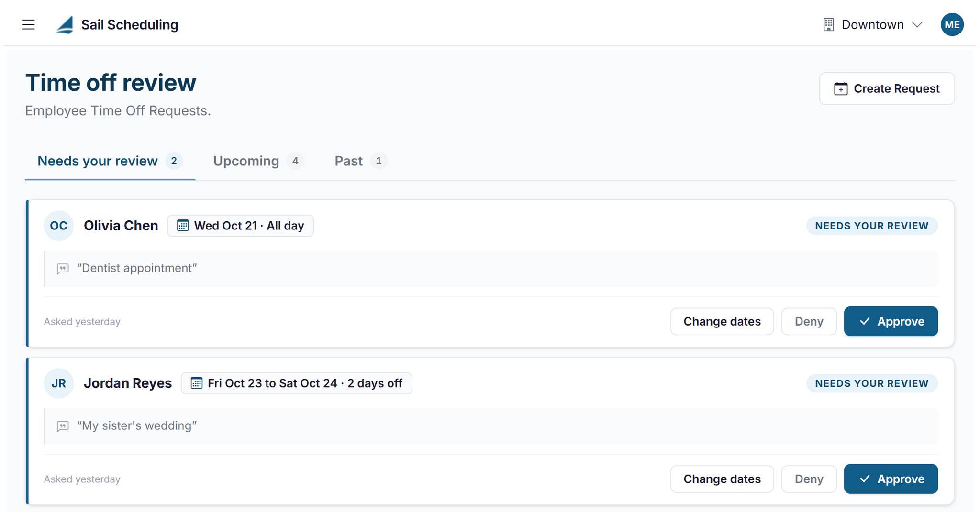This screenshot has width=980, height=512.
Task: Click Olivia Chen's Needs Your Review badge
Action: (872, 226)
